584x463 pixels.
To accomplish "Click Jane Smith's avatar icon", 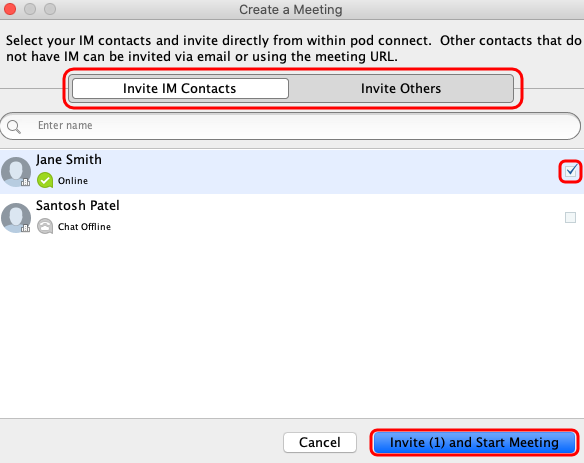I will click(x=16, y=172).
